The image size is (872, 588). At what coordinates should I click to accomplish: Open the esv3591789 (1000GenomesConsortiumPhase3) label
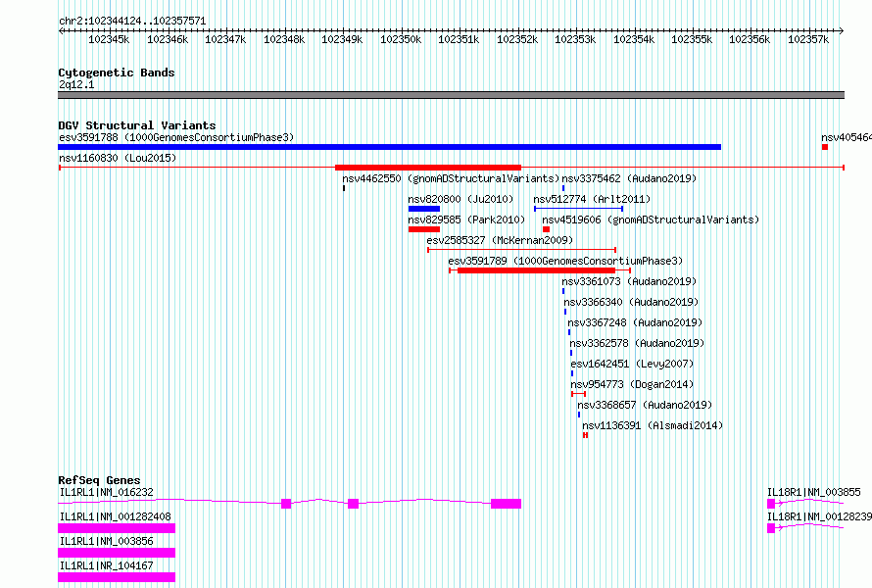(x=565, y=261)
